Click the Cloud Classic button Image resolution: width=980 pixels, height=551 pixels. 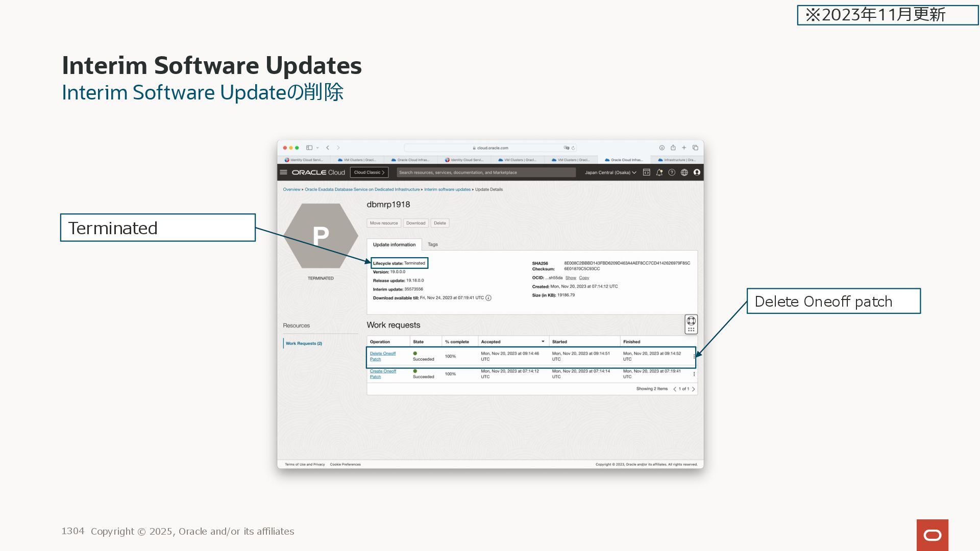369,172
